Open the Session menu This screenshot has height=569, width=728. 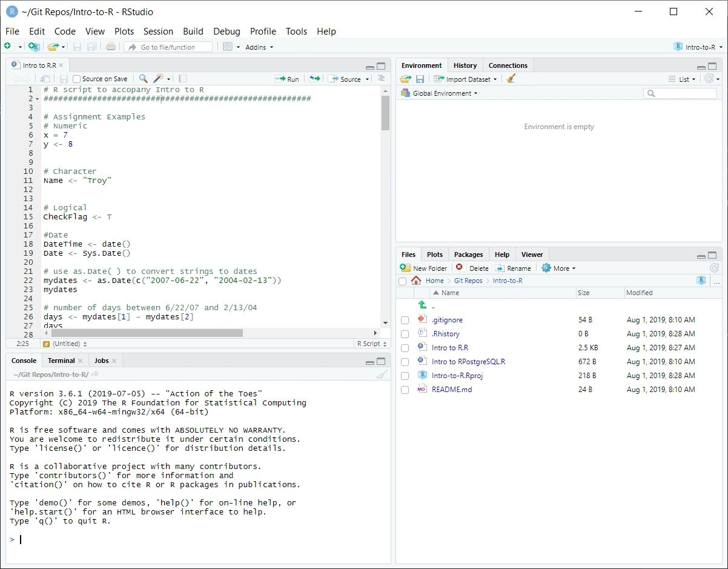[x=158, y=31]
